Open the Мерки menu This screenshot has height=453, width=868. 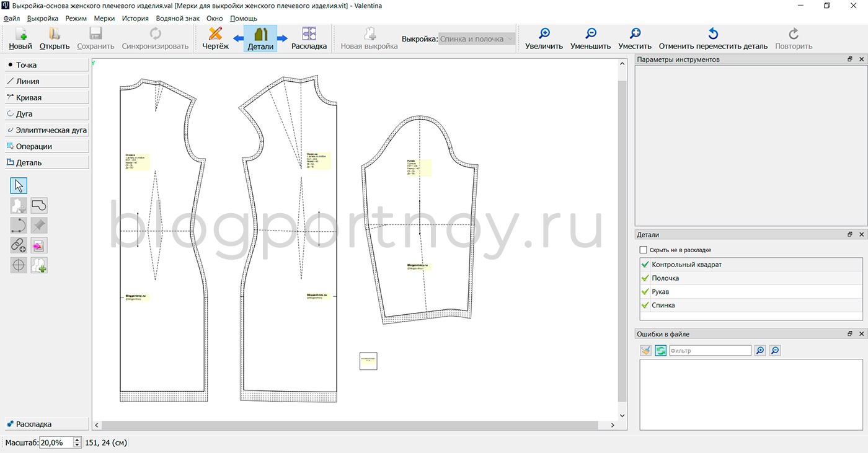[x=104, y=19]
